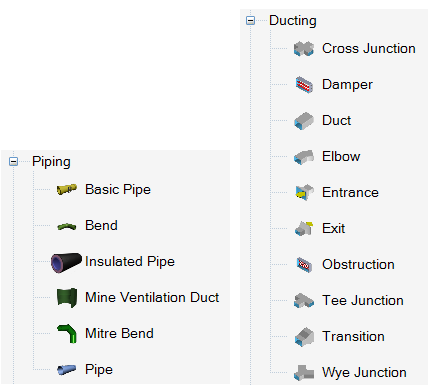428x388 pixels.
Task: Choose the Bend label under Piping
Action: [x=101, y=225]
